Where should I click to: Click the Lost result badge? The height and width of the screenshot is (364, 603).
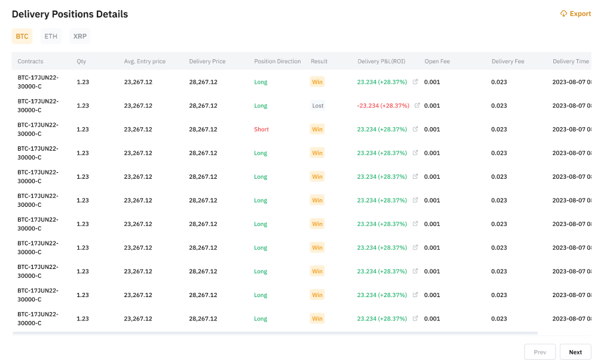(317, 106)
